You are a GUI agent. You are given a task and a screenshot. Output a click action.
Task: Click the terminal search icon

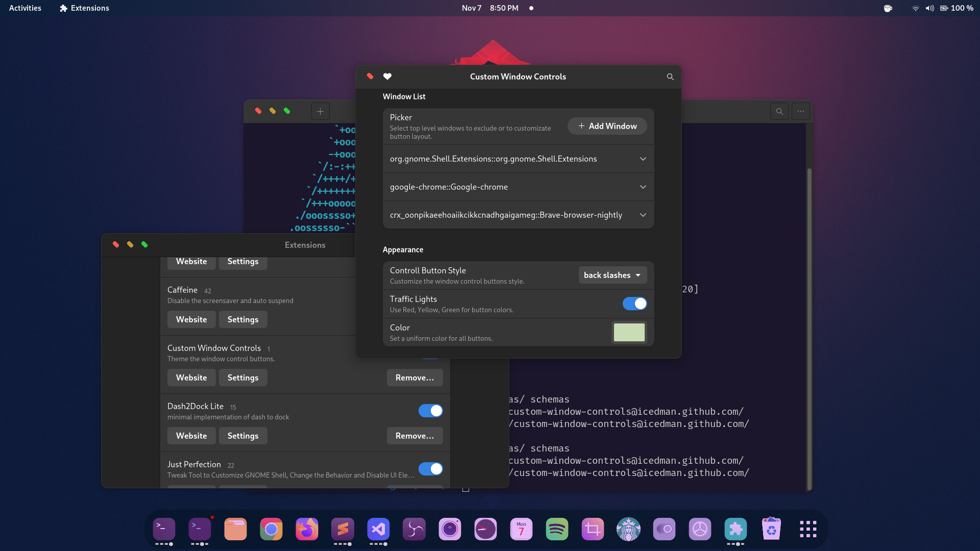[779, 111]
